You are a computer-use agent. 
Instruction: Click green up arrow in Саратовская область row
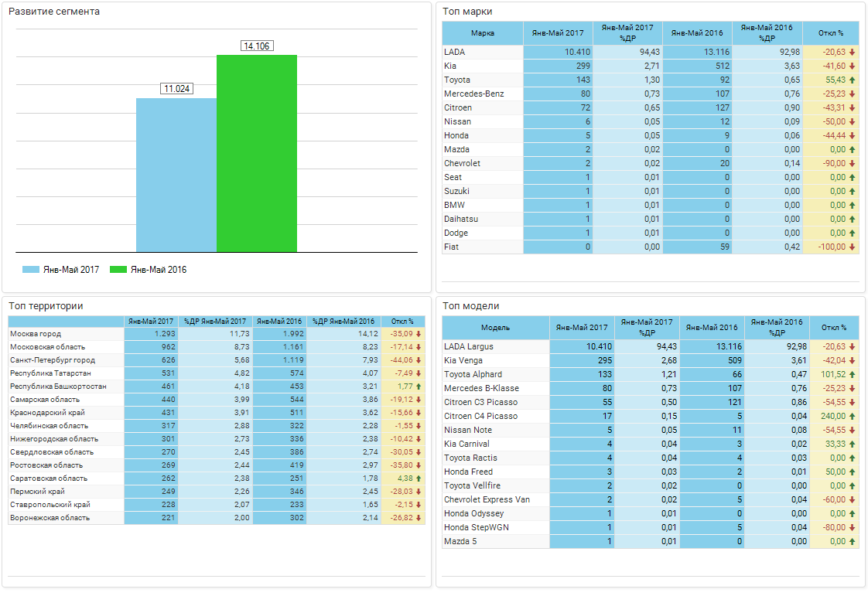419,478
